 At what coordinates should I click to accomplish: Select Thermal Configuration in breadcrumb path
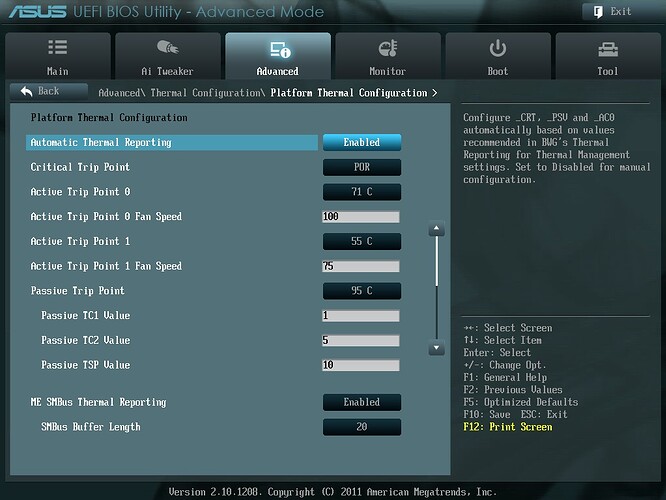tap(206, 93)
